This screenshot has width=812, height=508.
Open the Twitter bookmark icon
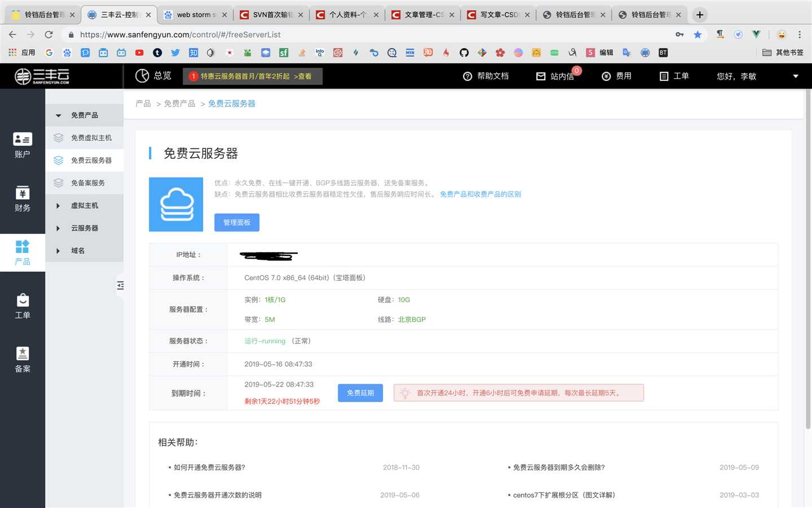tap(175, 52)
